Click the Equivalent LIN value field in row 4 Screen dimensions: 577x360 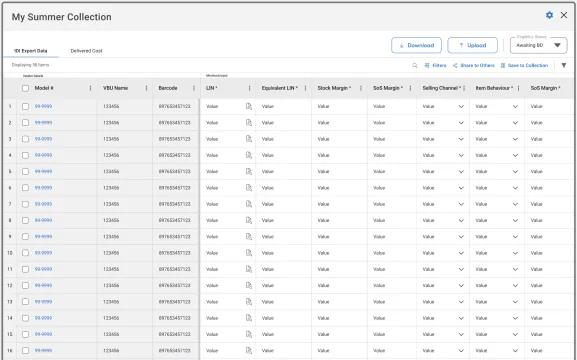point(284,155)
